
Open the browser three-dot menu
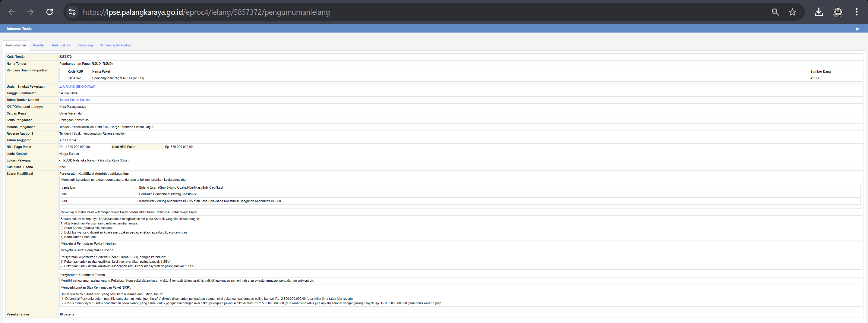point(857,12)
